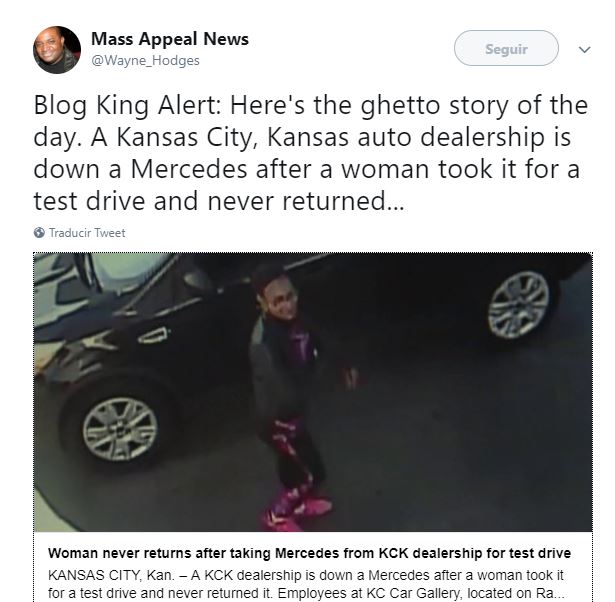Click the tweet text starting "Blog King Alert"
This screenshot has width=615, height=602.
310,153
